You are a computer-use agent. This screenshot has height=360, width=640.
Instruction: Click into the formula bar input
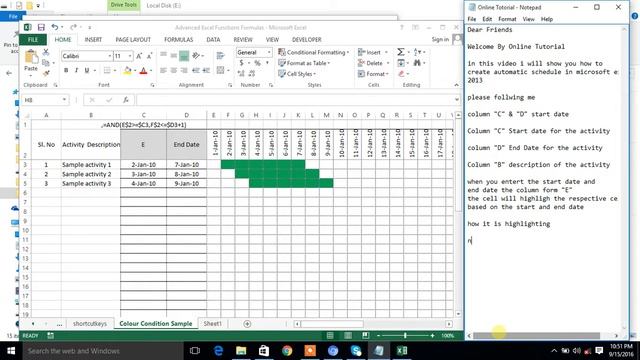click(296, 100)
